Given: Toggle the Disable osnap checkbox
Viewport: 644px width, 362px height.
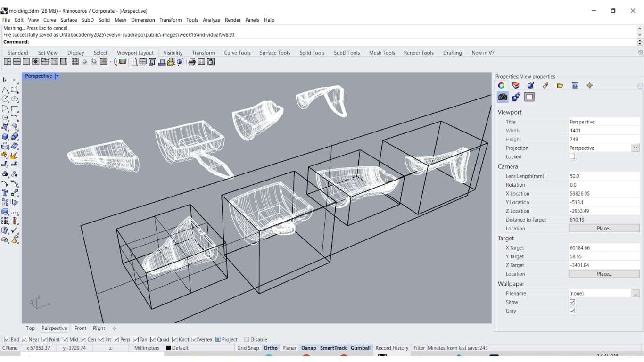Looking at the screenshot, I should [247, 339].
